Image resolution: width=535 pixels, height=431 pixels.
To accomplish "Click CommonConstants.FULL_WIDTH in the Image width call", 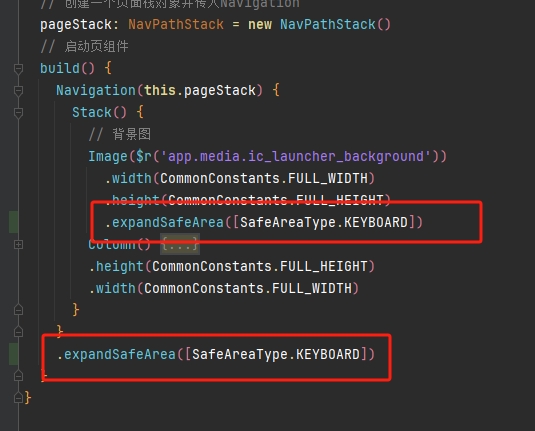I will point(264,178).
